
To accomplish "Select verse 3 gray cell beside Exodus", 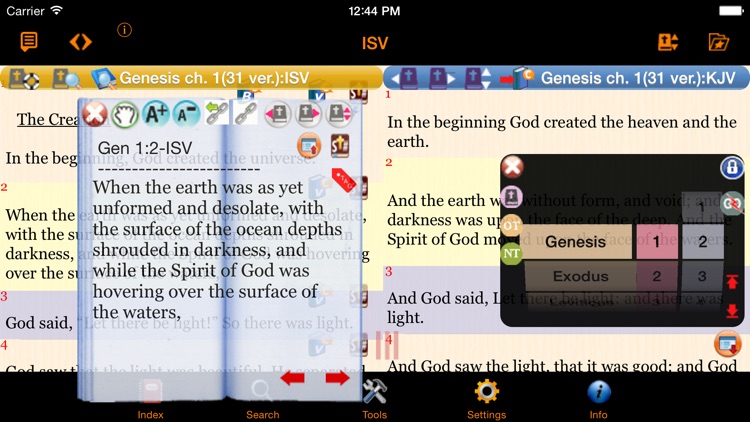I will click(702, 276).
